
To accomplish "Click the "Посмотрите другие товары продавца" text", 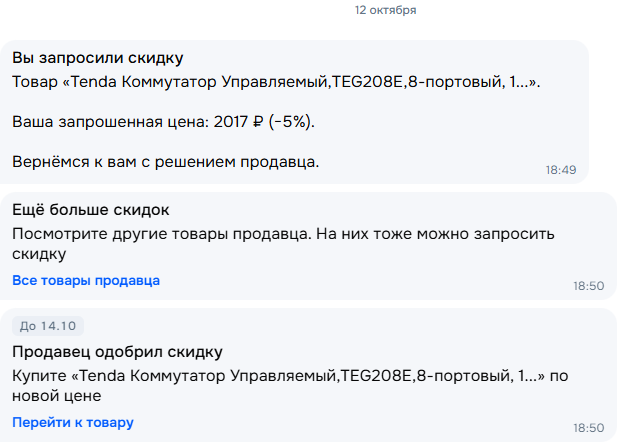I will pos(160,234).
